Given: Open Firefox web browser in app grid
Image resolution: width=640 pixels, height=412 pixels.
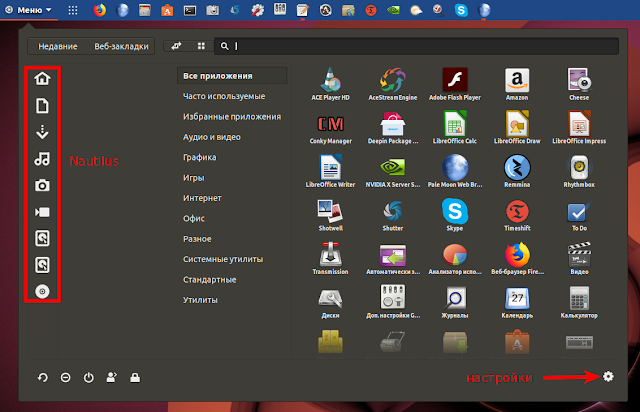Looking at the screenshot, I should (x=517, y=258).
